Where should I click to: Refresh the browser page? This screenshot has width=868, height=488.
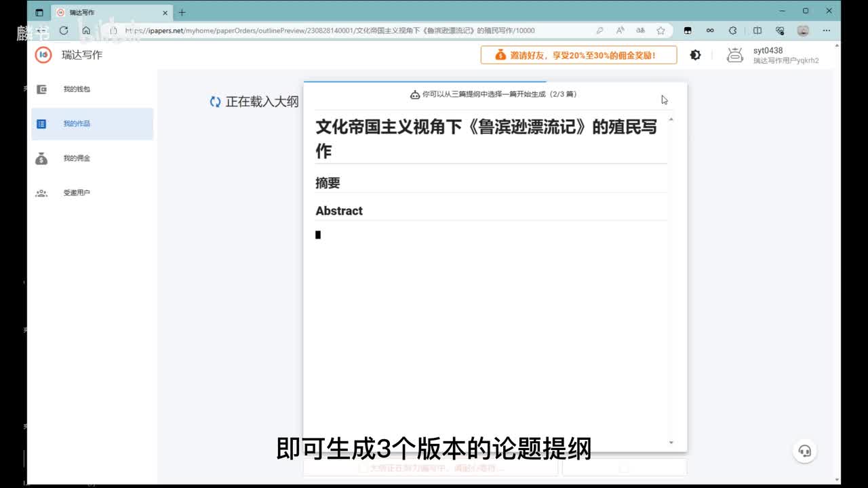64,30
